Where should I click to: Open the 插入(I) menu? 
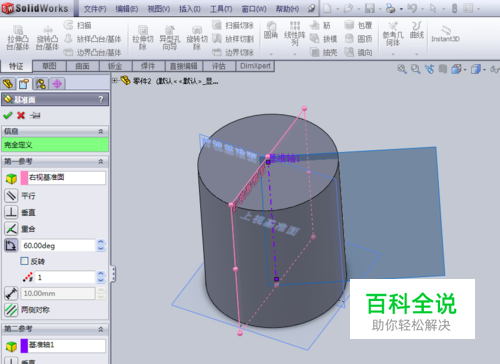point(190,9)
